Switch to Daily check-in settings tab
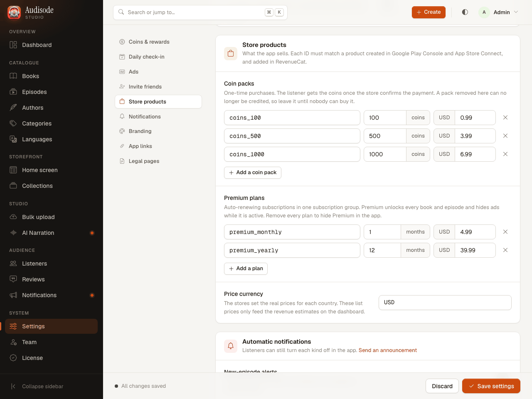The image size is (532, 399). pos(158,57)
